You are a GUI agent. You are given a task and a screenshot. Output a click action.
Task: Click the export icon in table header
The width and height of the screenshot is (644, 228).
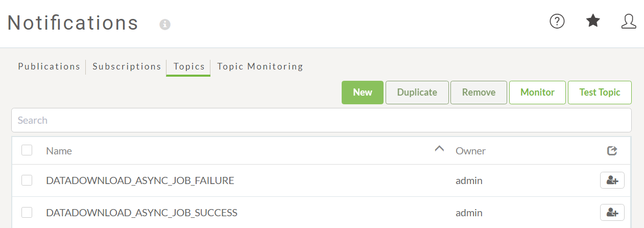(612, 150)
